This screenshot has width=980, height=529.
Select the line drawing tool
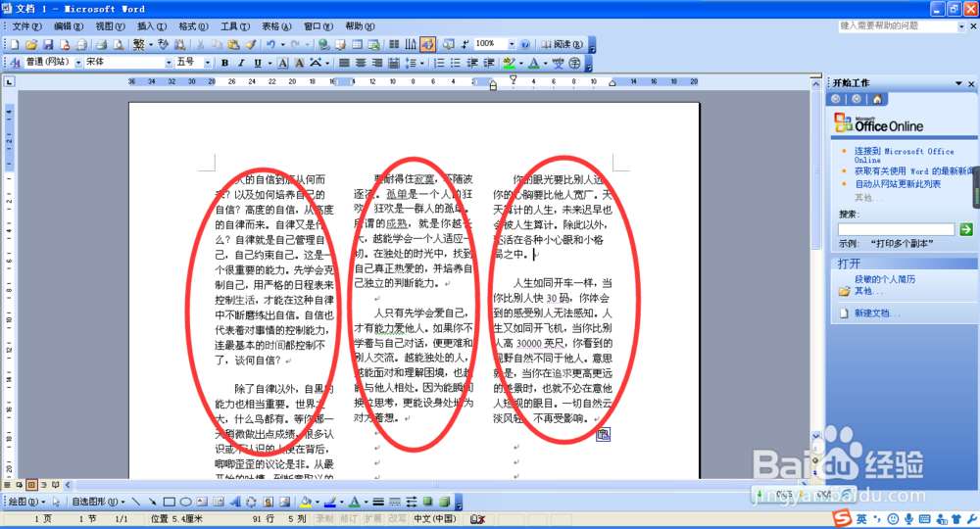coord(135,502)
